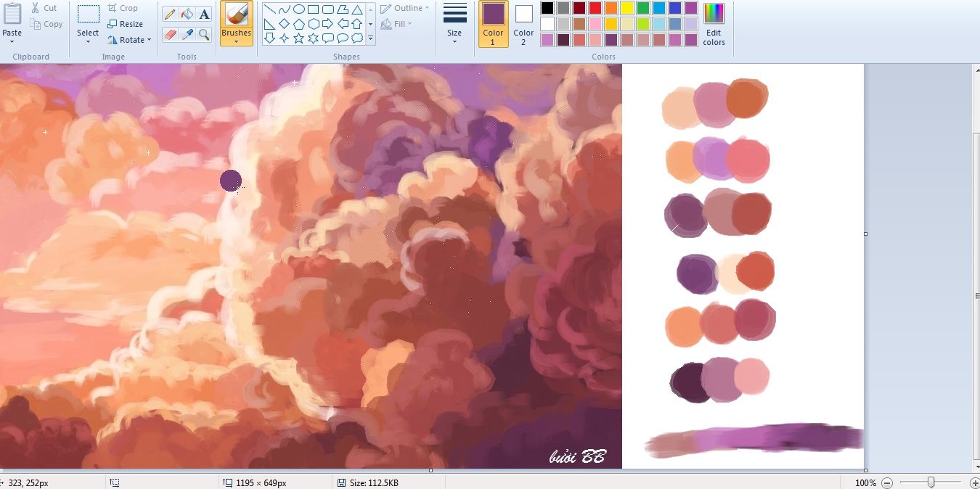Click the Resize button
The image size is (980, 489).
125,24
